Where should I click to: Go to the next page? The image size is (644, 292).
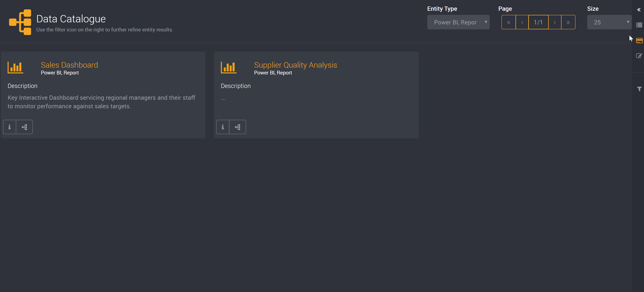coord(555,22)
